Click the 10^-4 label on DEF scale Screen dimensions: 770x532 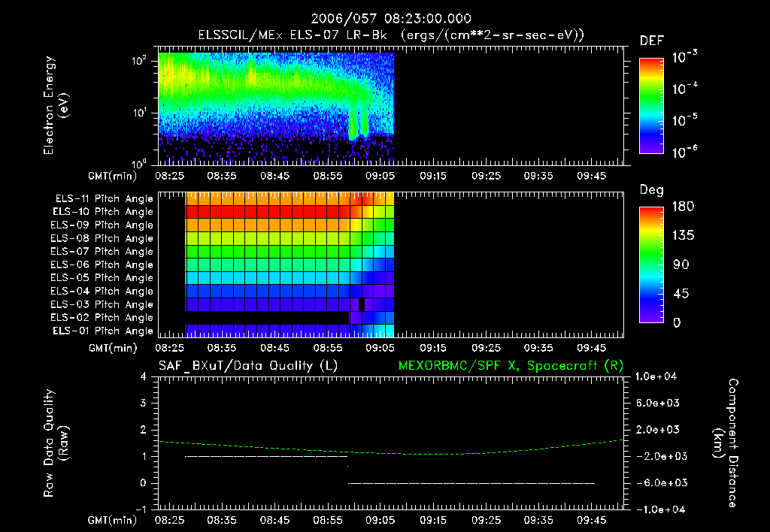(x=685, y=89)
